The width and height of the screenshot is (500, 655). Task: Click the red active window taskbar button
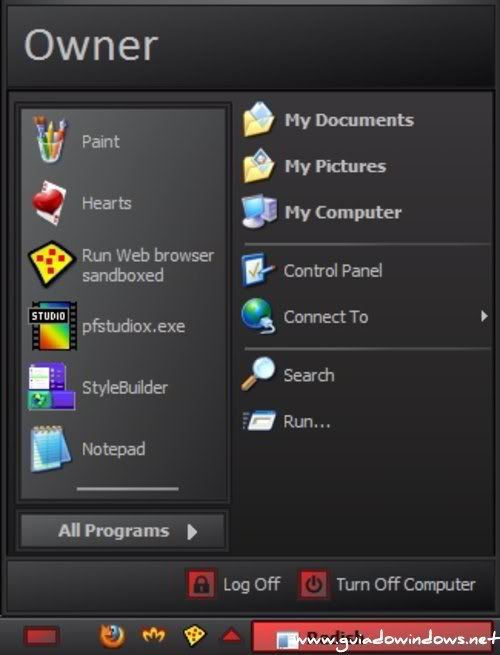click(372, 636)
